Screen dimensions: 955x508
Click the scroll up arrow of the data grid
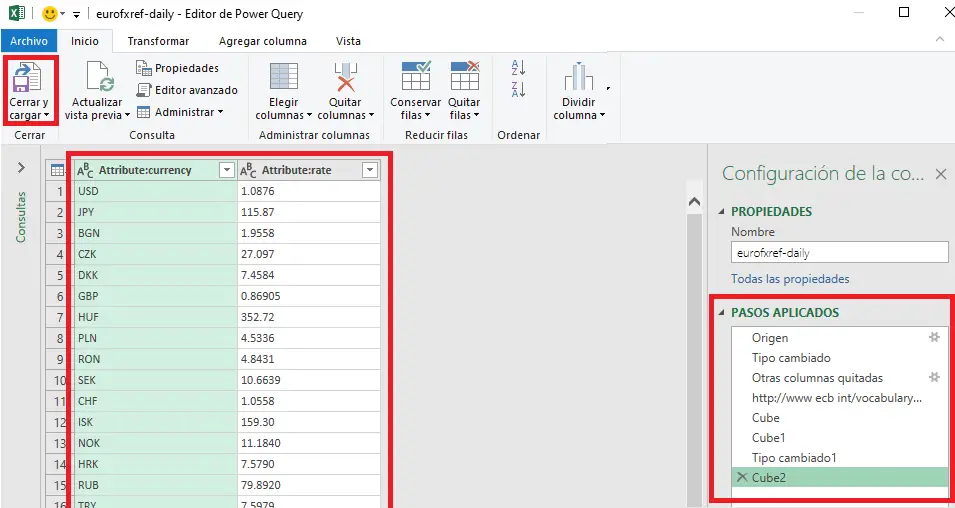point(694,202)
